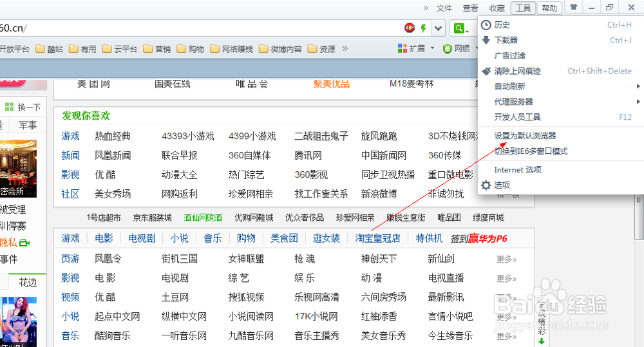Open the 酷站 bookmark folder

click(x=50, y=49)
